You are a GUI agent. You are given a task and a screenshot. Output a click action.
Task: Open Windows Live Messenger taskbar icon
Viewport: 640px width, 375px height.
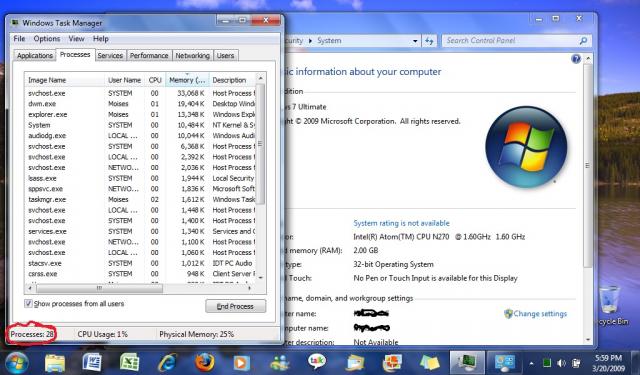tap(279, 363)
